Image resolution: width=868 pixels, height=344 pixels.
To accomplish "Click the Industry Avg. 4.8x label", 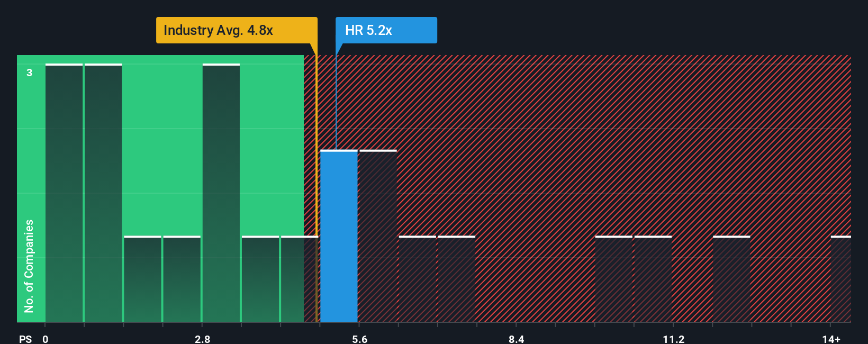I will pos(237,30).
